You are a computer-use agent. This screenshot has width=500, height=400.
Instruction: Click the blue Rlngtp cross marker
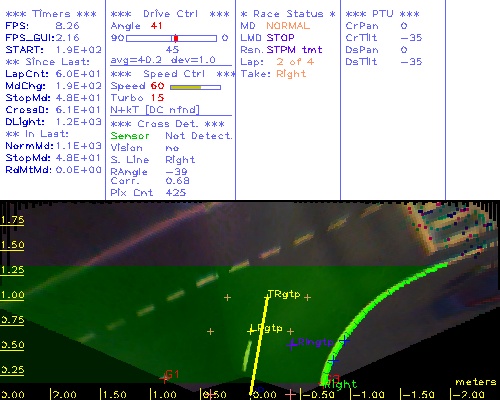pyautogui.click(x=292, y=344)
